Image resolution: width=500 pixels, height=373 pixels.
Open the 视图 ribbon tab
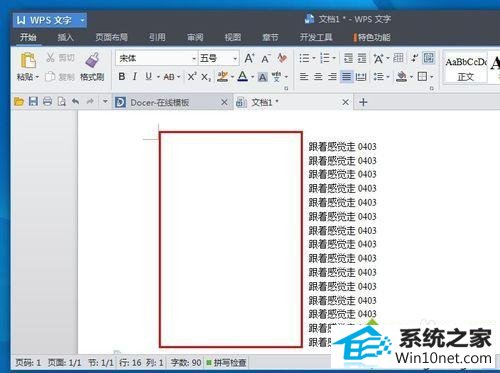pos(233,37)
